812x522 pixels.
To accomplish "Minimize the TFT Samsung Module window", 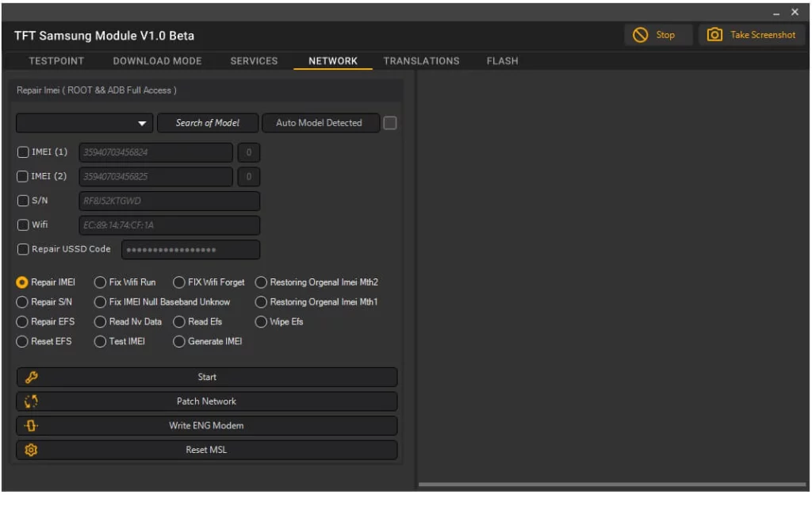I will tap(776, 13).
